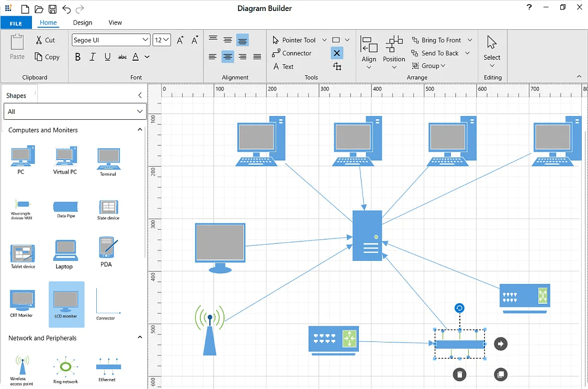Toggle bold formatting in the Font group
The height and width of the screenshot is (389, 588).
pyautogui.click(x=77, y=57)
